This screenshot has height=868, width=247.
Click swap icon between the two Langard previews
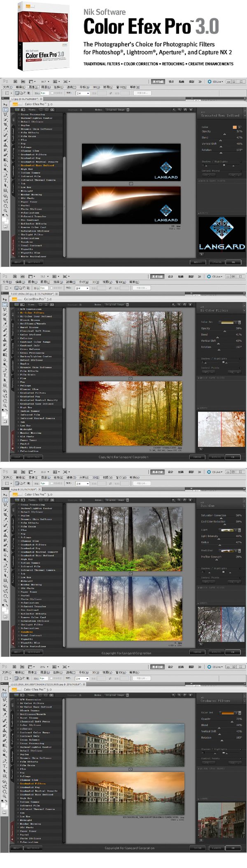[131, 184]
